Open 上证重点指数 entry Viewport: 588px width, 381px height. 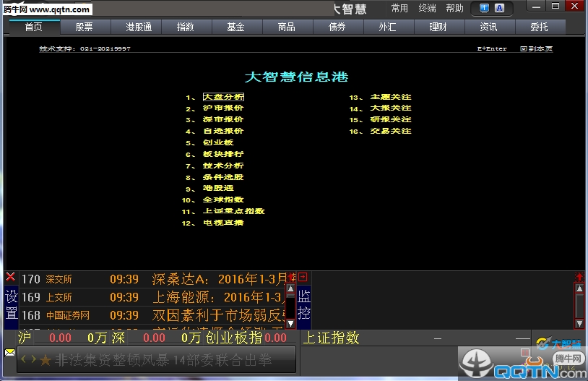[x=234, y=211]
